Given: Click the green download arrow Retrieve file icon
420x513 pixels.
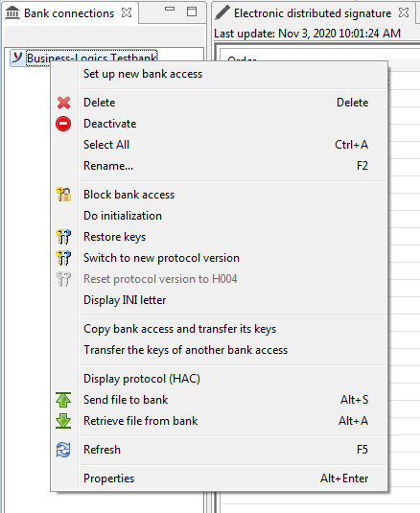Looking at the screenshot, I should point(63,421).
